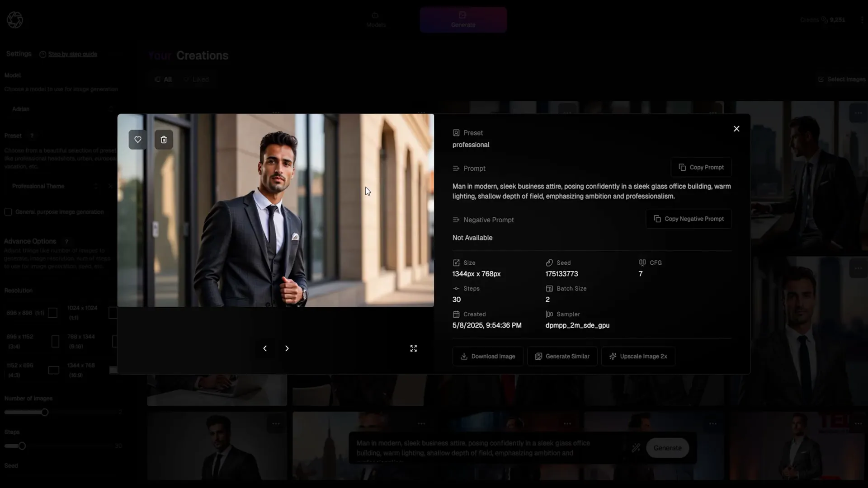868x488 pixels.
Task: Click the Copy Negative Prompt button
Action: 689,219
